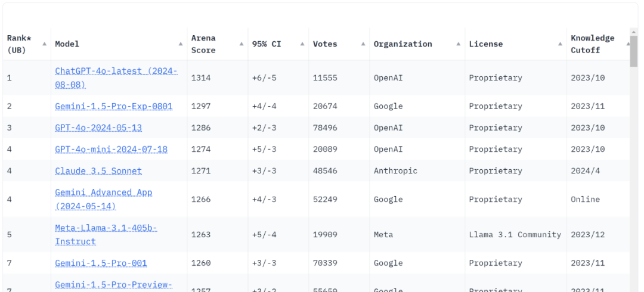Select the Claude 3.5 Sonnet score cell 1271
This screenshot has height=292, width=644.
(201, 171)
